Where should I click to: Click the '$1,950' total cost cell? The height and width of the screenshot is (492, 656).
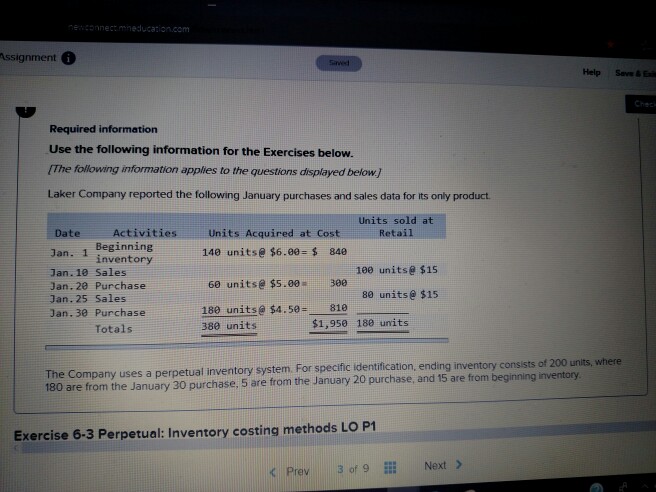tap(329, 323)
